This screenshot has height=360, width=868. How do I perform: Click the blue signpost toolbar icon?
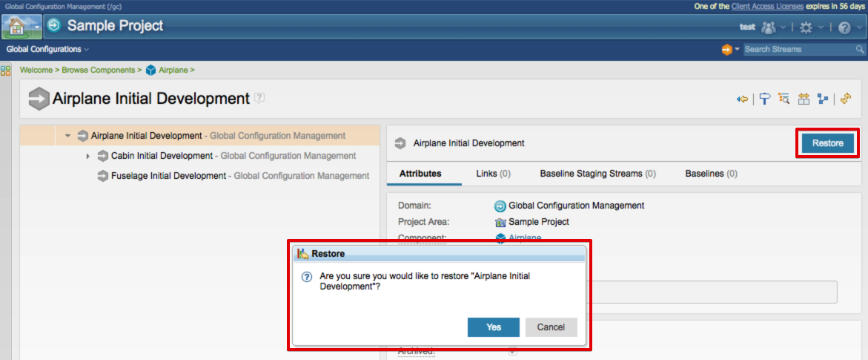[x=764, y=99]
